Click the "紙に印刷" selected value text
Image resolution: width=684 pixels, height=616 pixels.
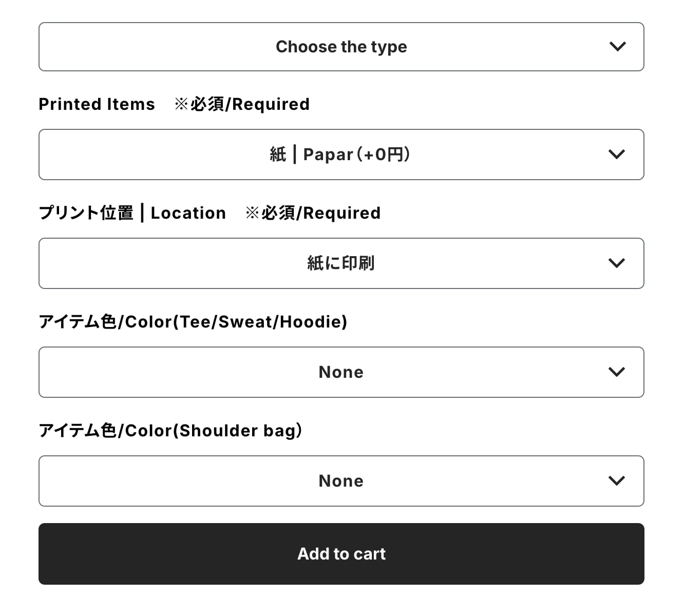point(341,263)
